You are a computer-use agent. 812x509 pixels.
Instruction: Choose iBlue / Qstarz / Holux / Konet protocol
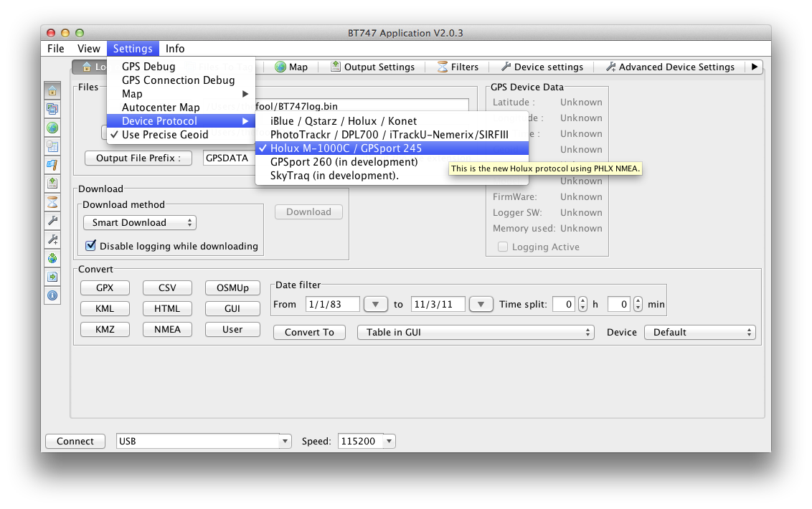[x=392, y=121]
